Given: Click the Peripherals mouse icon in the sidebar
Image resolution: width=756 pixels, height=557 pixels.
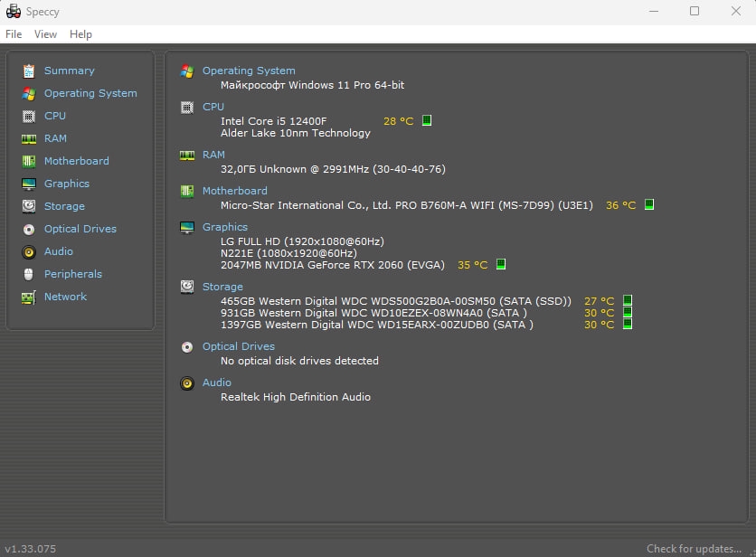Looking at the screenshot, I should click(29, 274).
